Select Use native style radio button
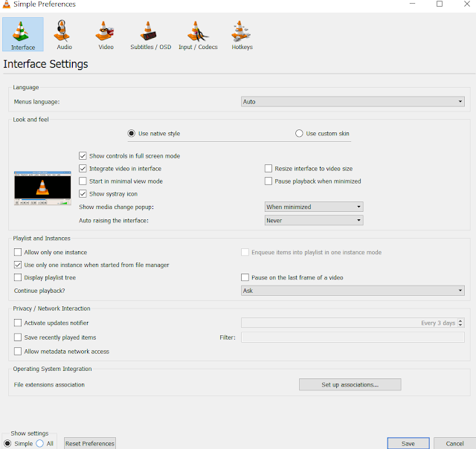The height and width of the screenshot is (449, 476). pyautogui.click(x=131, y=134)
